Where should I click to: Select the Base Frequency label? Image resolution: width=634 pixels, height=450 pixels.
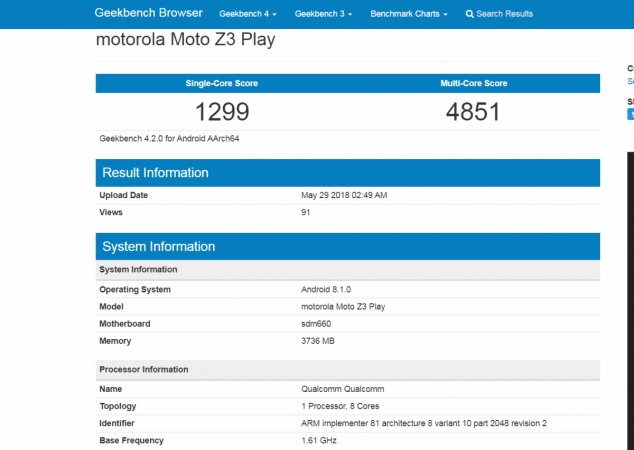coord(131,440)
